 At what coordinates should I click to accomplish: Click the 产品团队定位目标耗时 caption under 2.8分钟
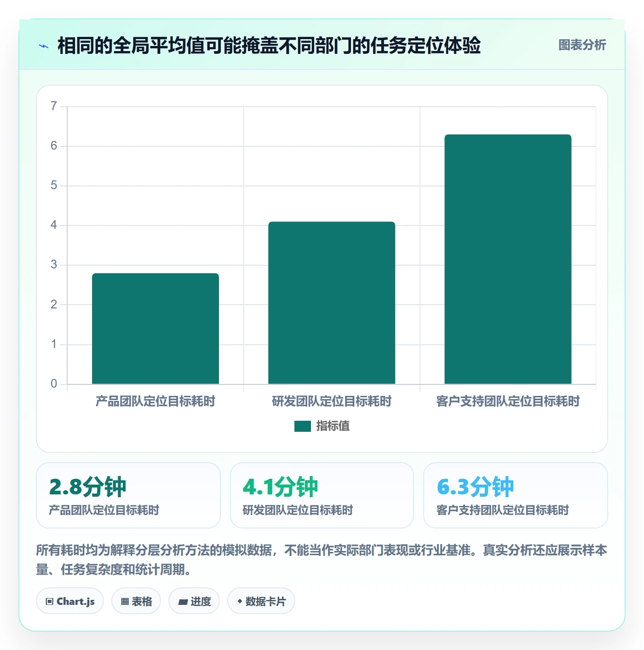point(104,510)
